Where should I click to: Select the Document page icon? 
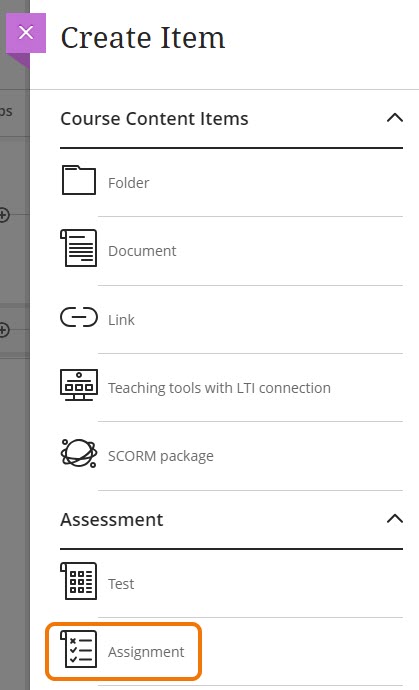(78, 248)
